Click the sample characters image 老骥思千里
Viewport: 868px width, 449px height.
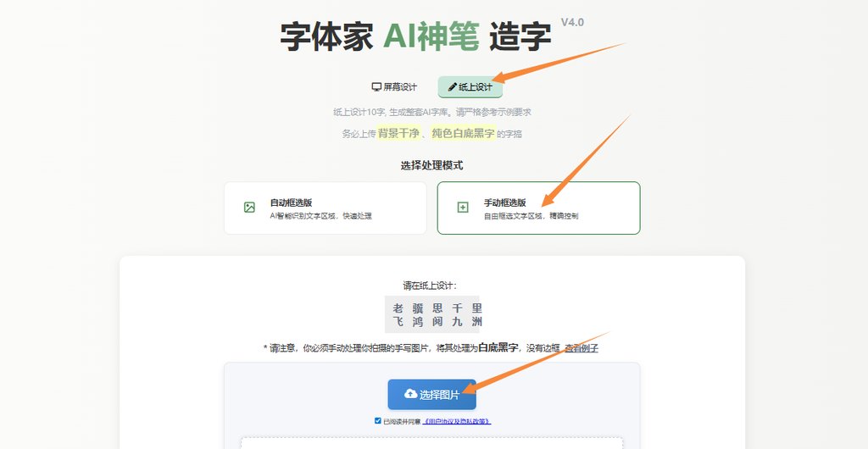tap(431, 314)
